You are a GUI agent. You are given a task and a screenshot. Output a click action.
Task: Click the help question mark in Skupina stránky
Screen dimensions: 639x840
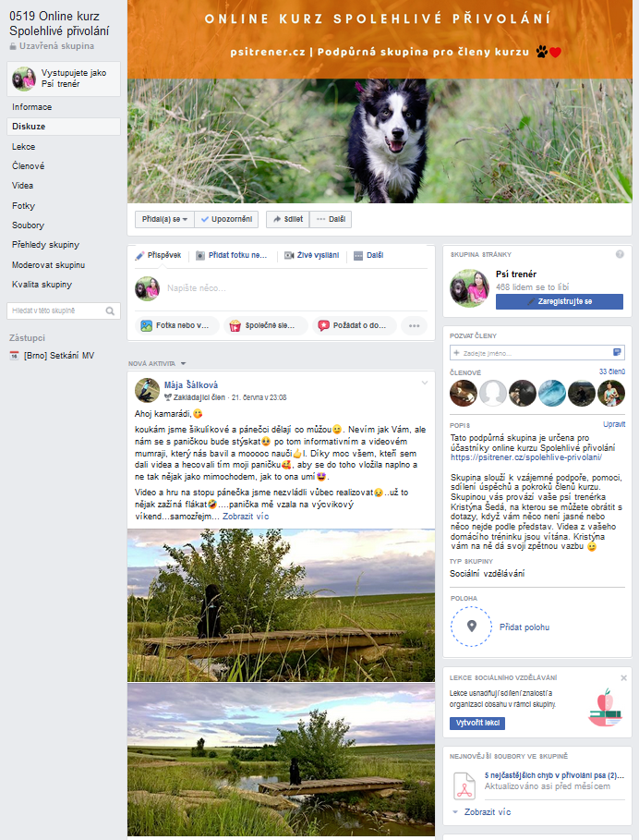[620, 254]
